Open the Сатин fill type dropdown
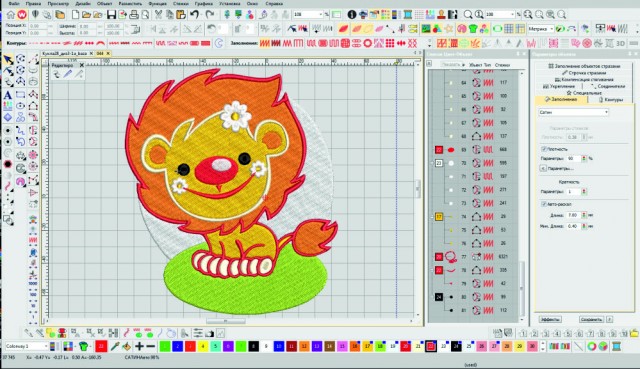This screenshot has width=640, height=369. [573, 112]
